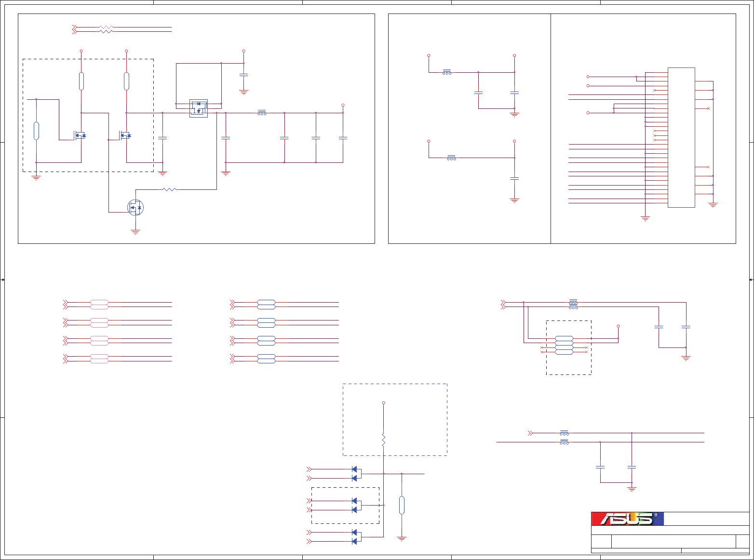Image resolution: width=754 pixels, height=560 pixels.
Task: Click the ground symbol under the circled MOSFET
Action: pyautogui.click(x=135, y=232)
